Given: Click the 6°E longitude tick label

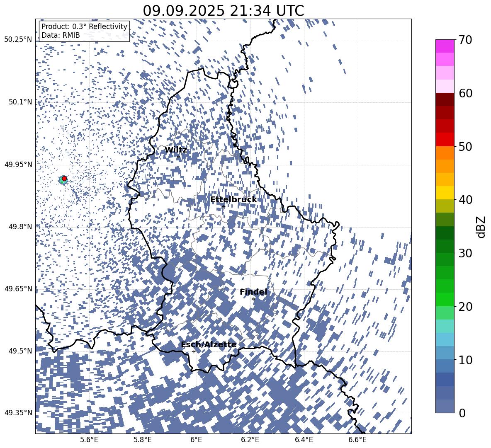Looking at the screenshot, I should 196,440.
